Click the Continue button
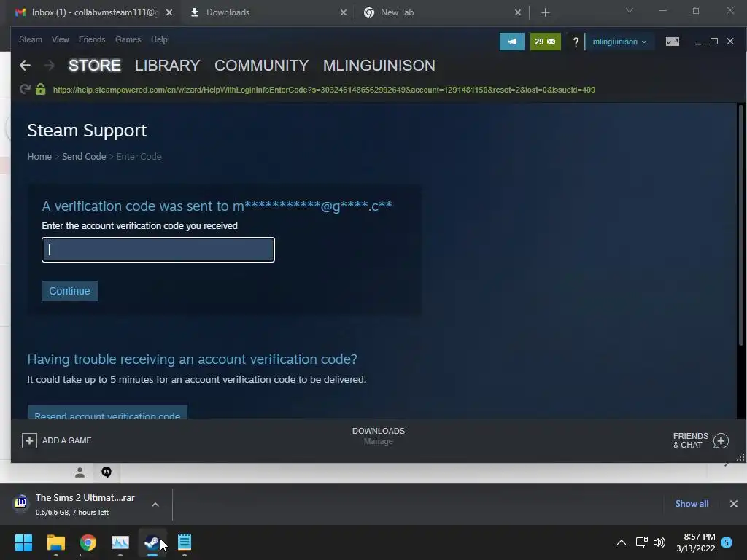 tap(69, 291)
